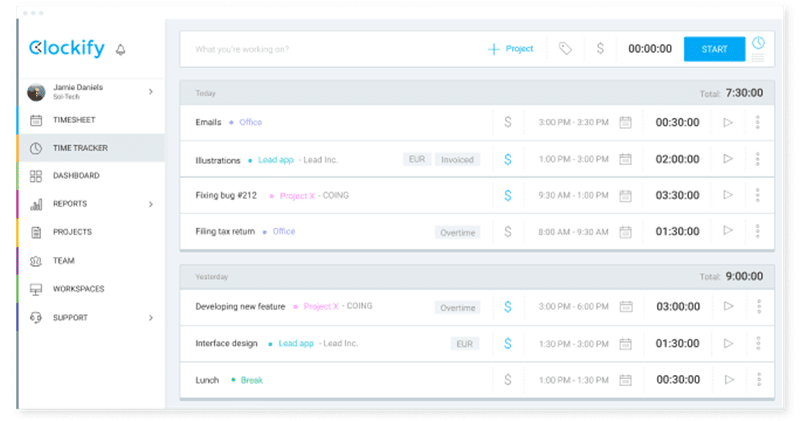
Task: Continue timer for the Lunch entry
Action: point(730,380)
